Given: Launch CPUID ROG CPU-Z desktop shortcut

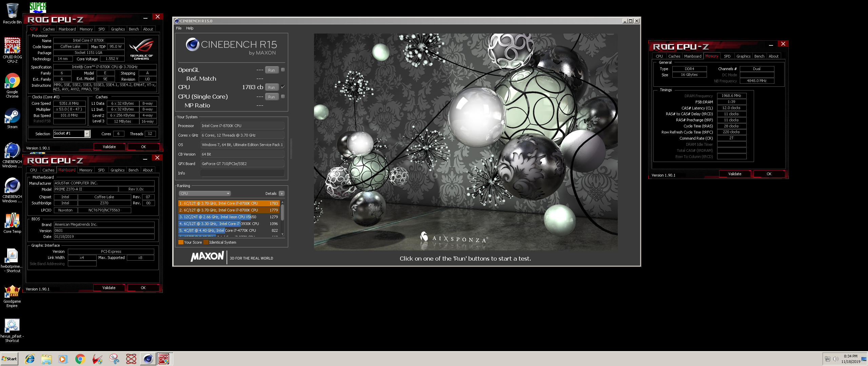Looking at the screenshot, I should [x=12, y=49].
